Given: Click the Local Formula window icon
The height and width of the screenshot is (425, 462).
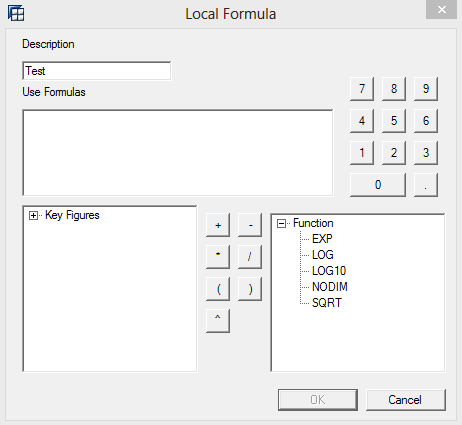Looking at the screenshot, I should 16,14.
